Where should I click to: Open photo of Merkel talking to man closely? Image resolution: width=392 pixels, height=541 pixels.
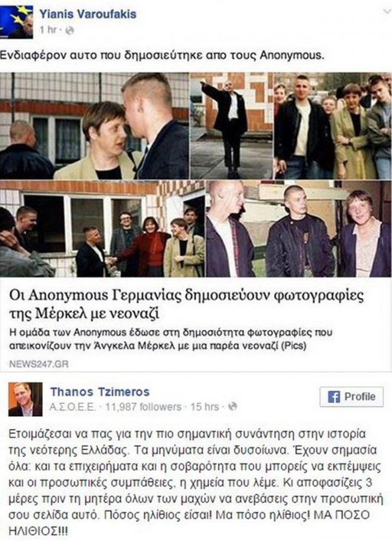[x=94, y=126]
